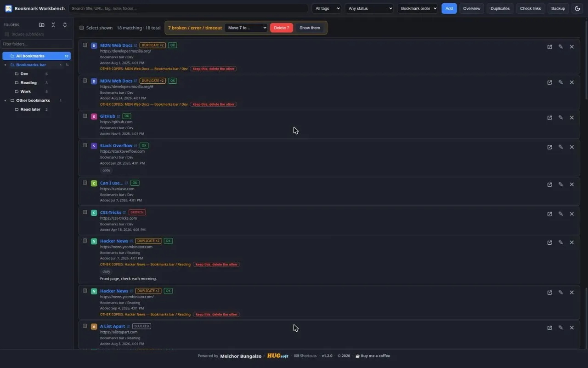Collapse all folders using the inward arrows icon
Viewport: 588px width, 368px height.
[x=53, y=25]
